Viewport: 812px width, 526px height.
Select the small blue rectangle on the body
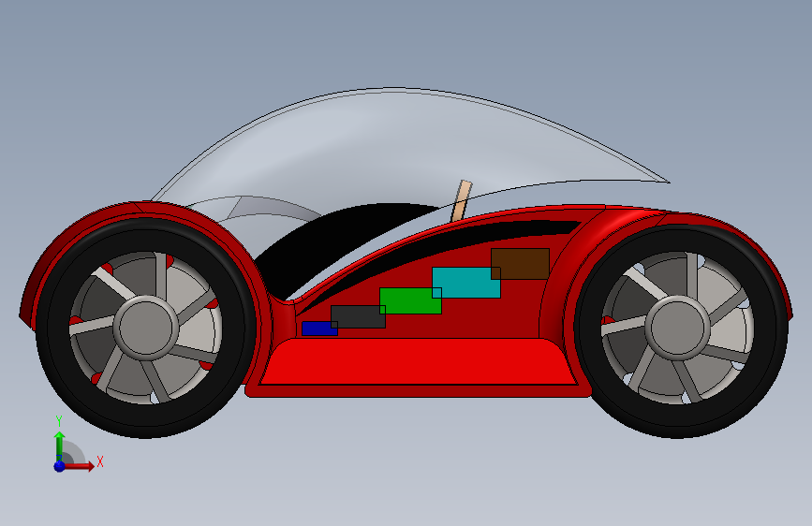318,329
